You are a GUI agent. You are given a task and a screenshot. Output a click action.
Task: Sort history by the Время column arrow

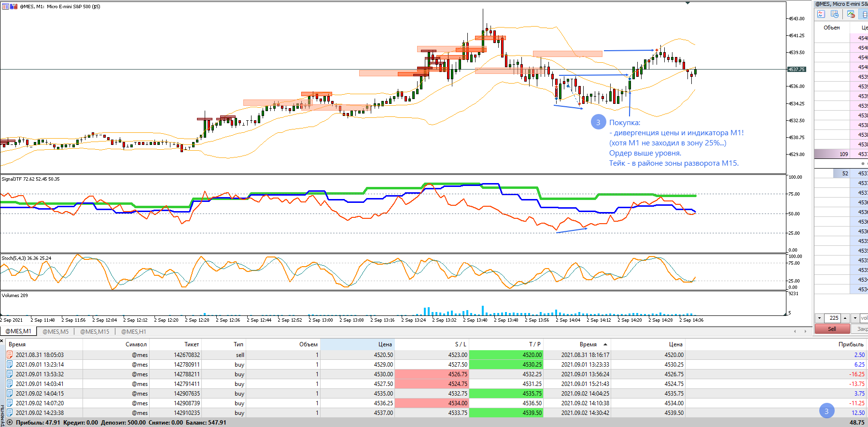click(605, 344)
